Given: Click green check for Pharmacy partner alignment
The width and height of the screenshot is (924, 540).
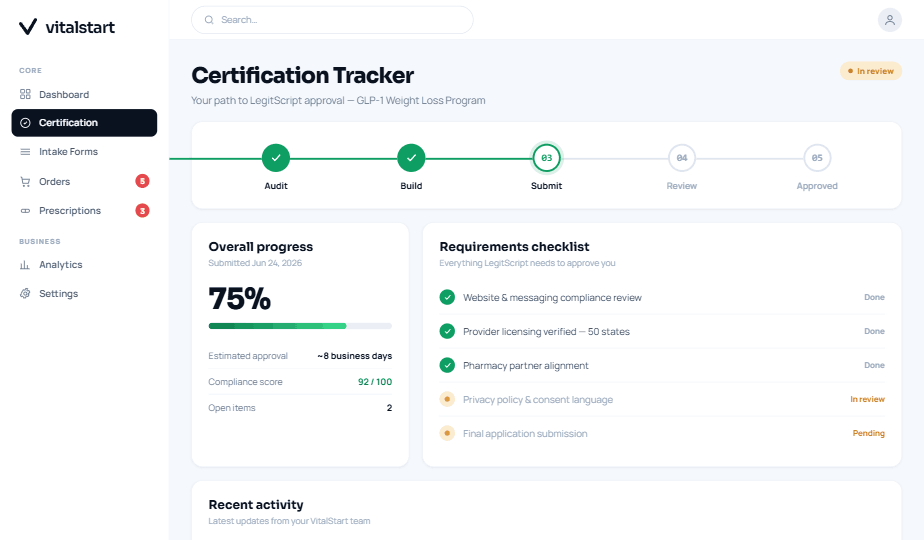Looking at the screenshot, I should tap(447, 366).
